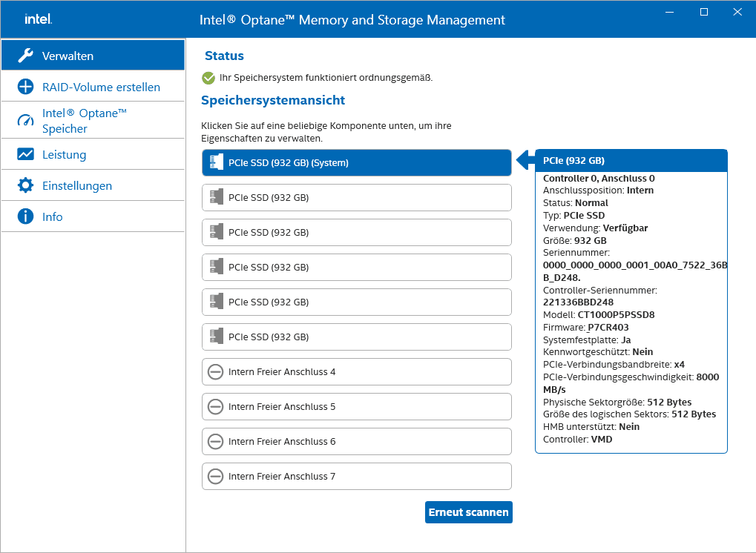Click the 'HMB unterstützt: Nein' line
The height and width of the screenshot is (553, 756).
[x=591, y=427]
